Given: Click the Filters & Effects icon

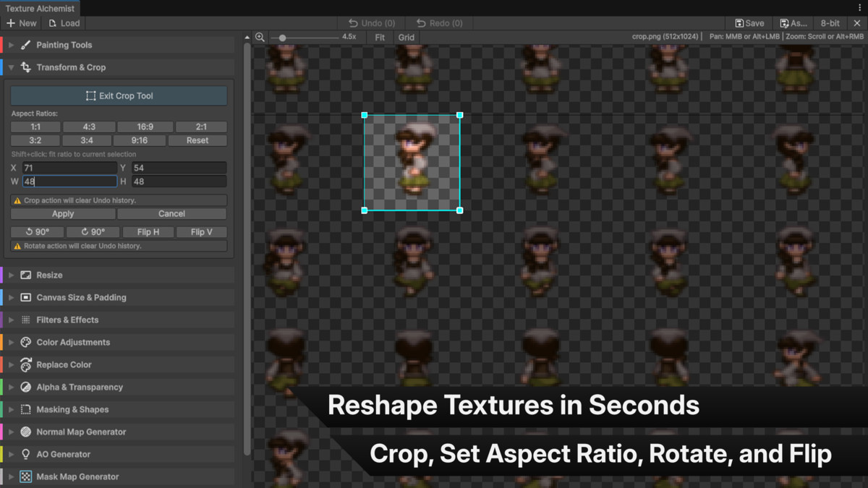Looking at the screenshot, I should click(26, 320).
